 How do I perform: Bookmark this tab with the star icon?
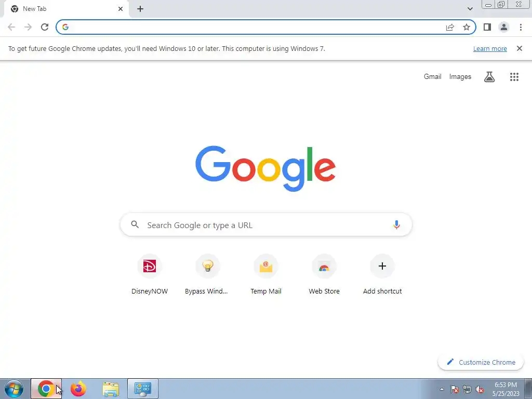[x=467, y=27]
